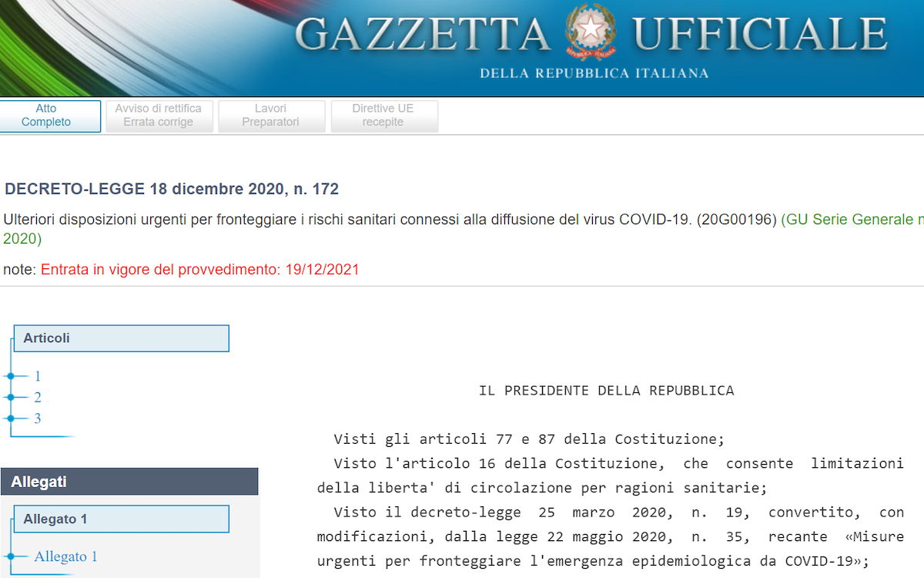Click the Allegati section header
Image resolution: width=924 pixels, height=578 pixels.
point(129,482)
